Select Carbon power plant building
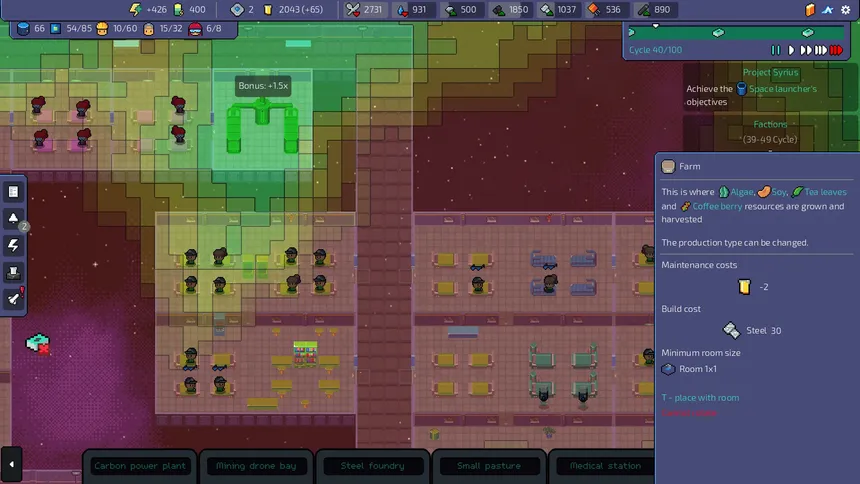The width and height of the screenshot is (860, 484). 140,466
